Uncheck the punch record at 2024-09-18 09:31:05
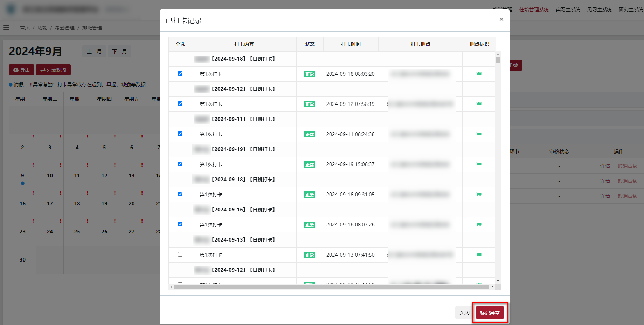Screen dimensions: 644x325 pos(180,194)
